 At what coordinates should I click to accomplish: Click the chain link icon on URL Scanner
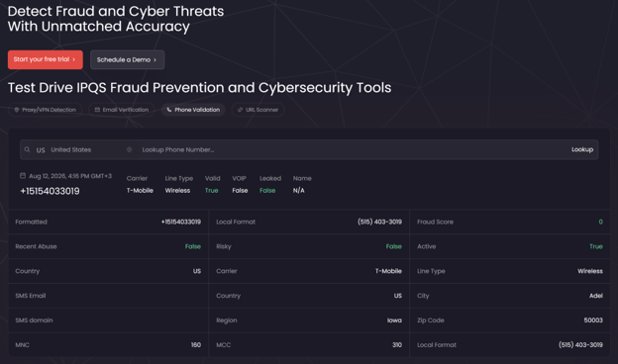[x=240, y=110]
